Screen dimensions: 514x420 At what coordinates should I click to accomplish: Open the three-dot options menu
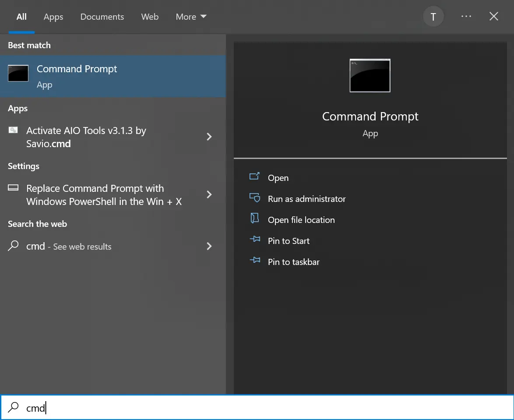click(x=466, y=16)
